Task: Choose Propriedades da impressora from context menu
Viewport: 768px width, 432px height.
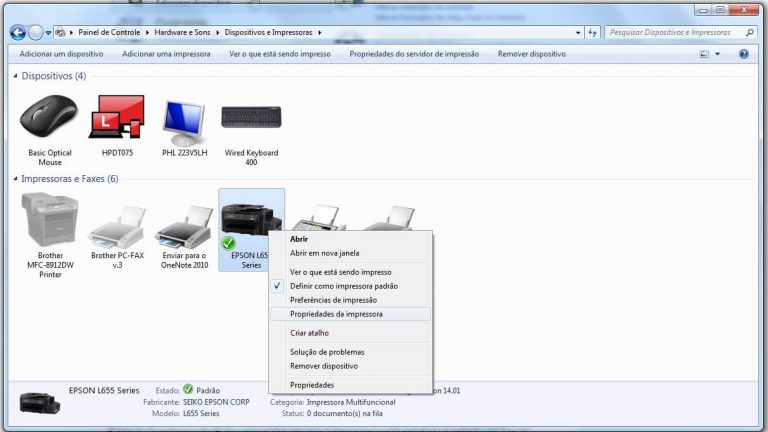Action: pyautogui.click(x=336, y=313)
